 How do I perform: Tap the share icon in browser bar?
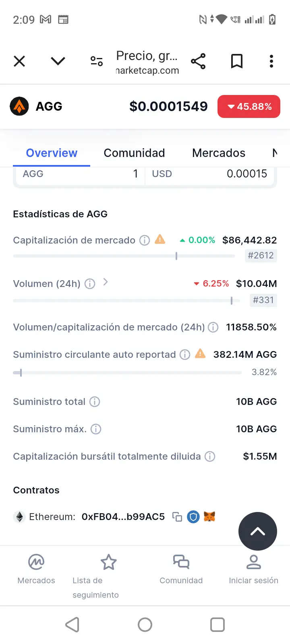pos(198,61)
